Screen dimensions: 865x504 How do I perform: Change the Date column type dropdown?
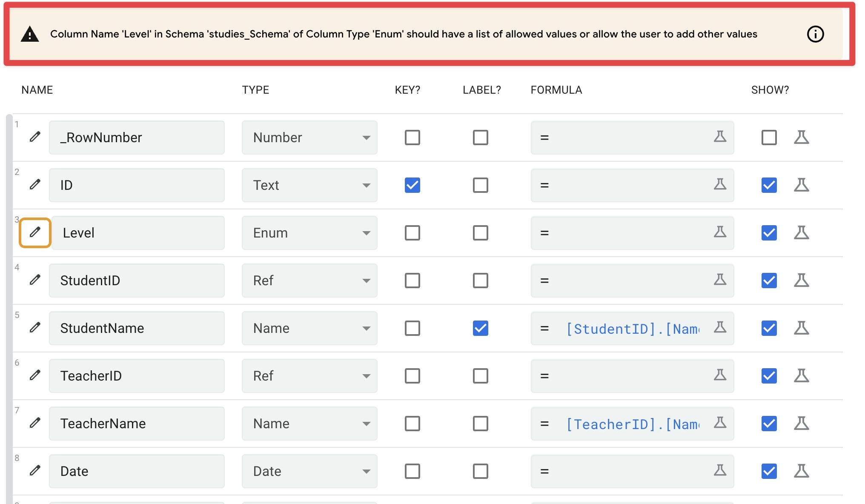pos(309,471)
